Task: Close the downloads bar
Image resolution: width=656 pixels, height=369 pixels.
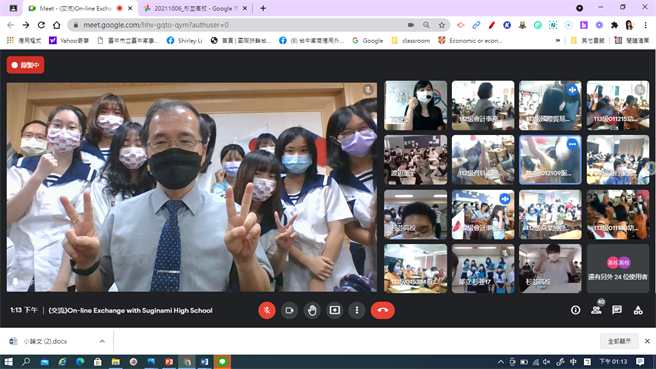Action: [647, 341]
